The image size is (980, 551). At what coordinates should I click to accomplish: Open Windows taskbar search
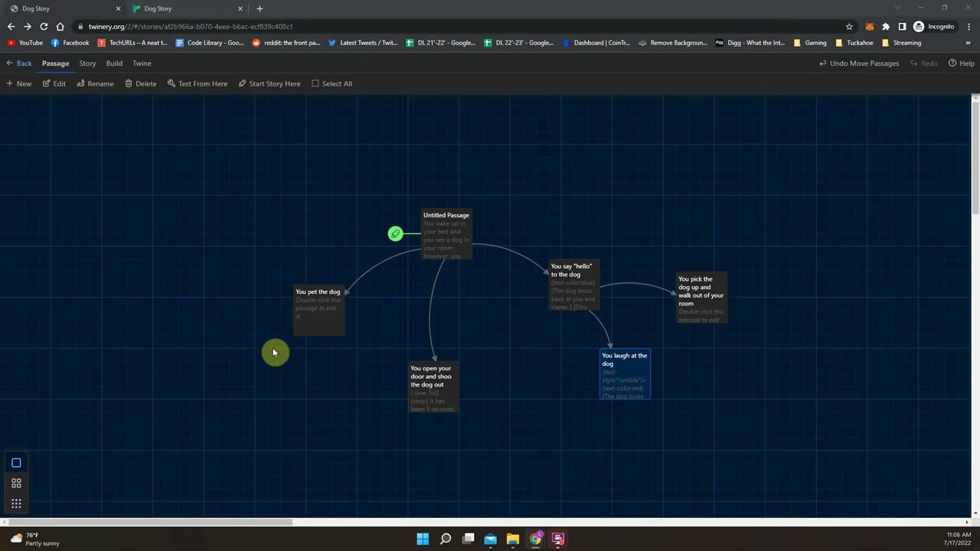tap(446, 539)
